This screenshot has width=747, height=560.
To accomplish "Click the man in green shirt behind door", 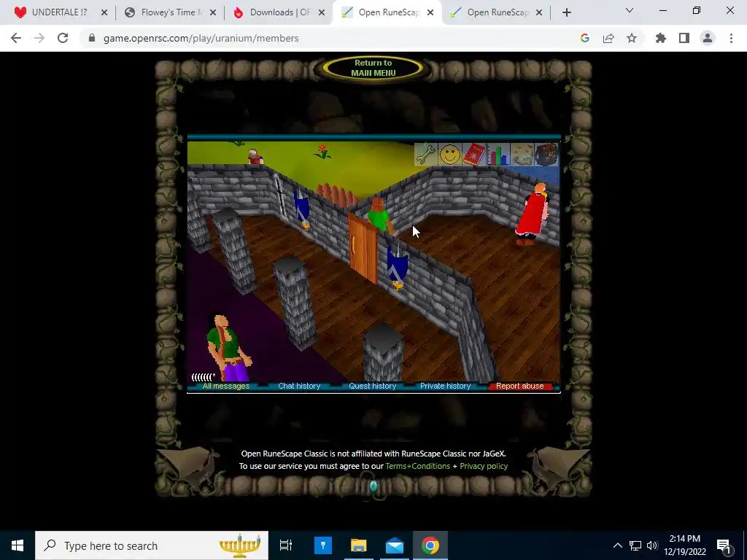I will click(x=379, y=216).
